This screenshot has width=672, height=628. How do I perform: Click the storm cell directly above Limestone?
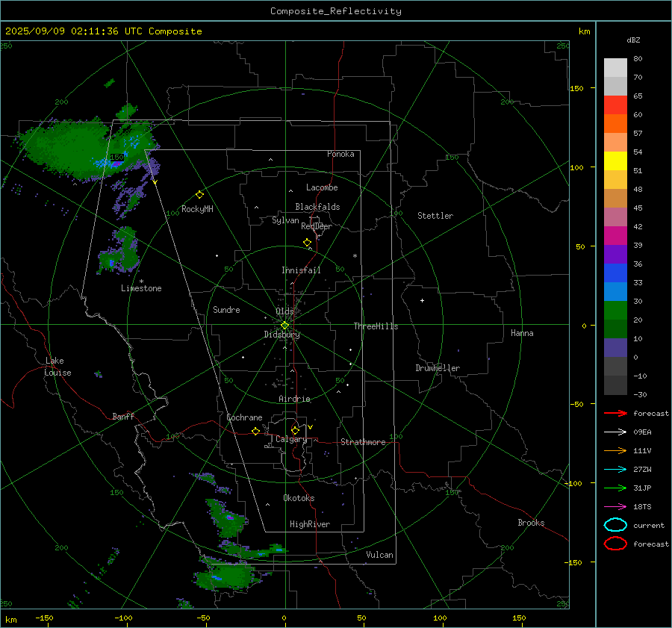(x=119, y=252)
